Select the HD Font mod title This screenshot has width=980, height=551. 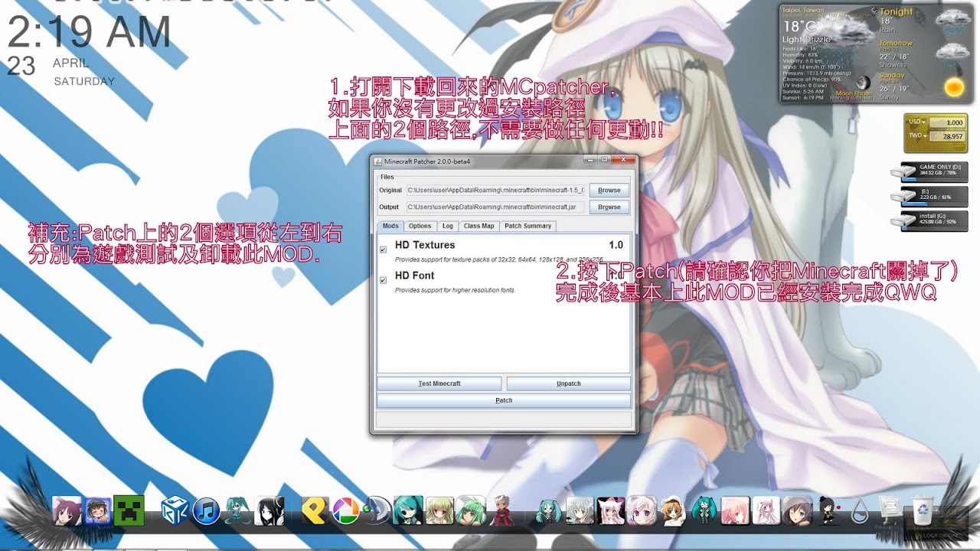pyautogui.click(x=414, y=275)
